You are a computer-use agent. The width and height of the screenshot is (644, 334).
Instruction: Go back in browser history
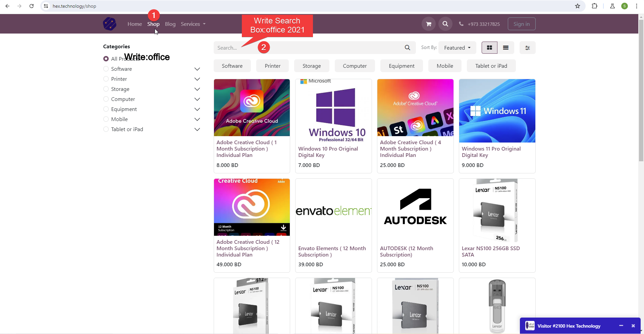[x=7, y=6]
